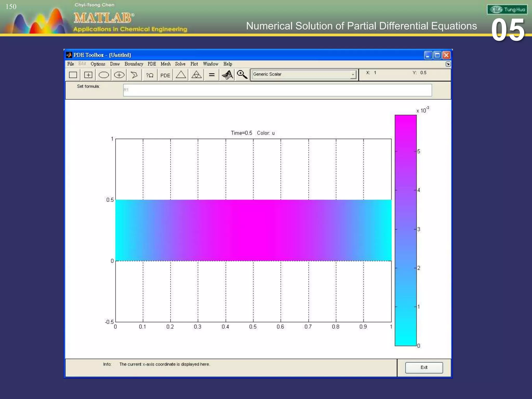Open the Plot menu

pos(194,64)
